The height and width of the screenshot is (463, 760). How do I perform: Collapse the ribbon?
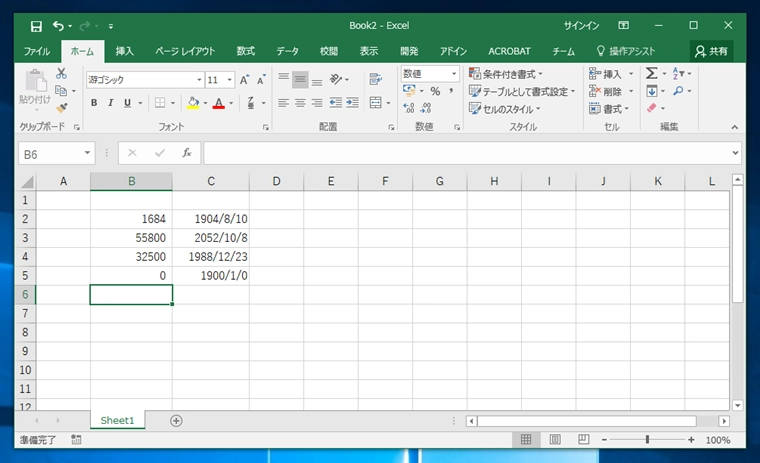(x=735, y=128)
